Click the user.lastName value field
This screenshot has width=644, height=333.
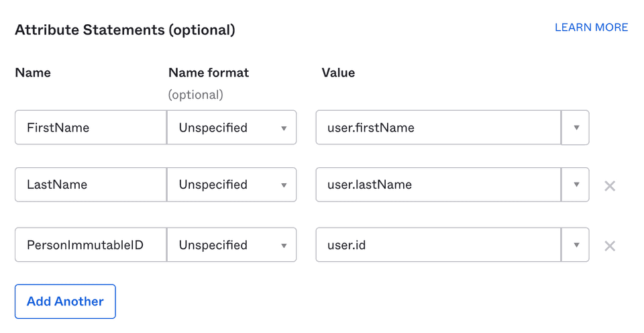[x=438, y=185]
